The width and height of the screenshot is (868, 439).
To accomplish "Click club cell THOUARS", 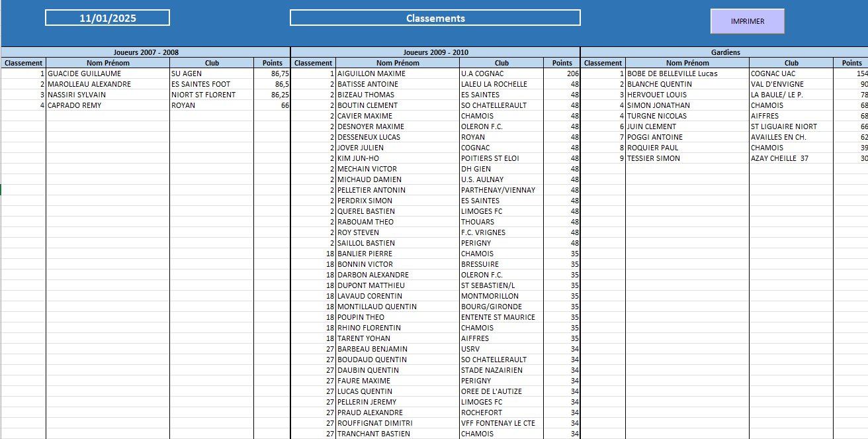I will pyautogui.click(x=501, y=222).
